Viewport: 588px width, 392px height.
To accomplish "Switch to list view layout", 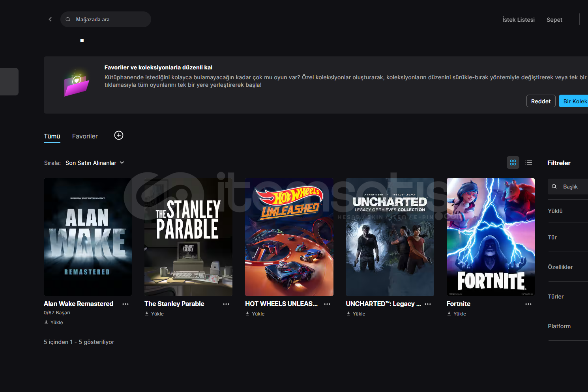I will [529, 162].
